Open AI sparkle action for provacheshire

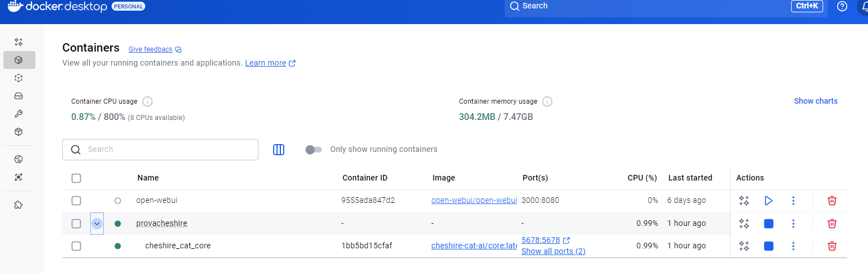744,224
